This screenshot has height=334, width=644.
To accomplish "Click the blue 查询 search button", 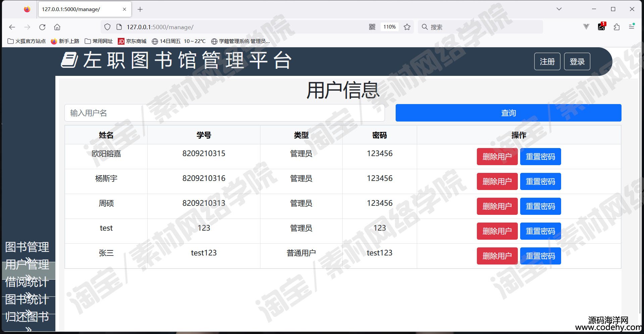I will coord(508,113).
